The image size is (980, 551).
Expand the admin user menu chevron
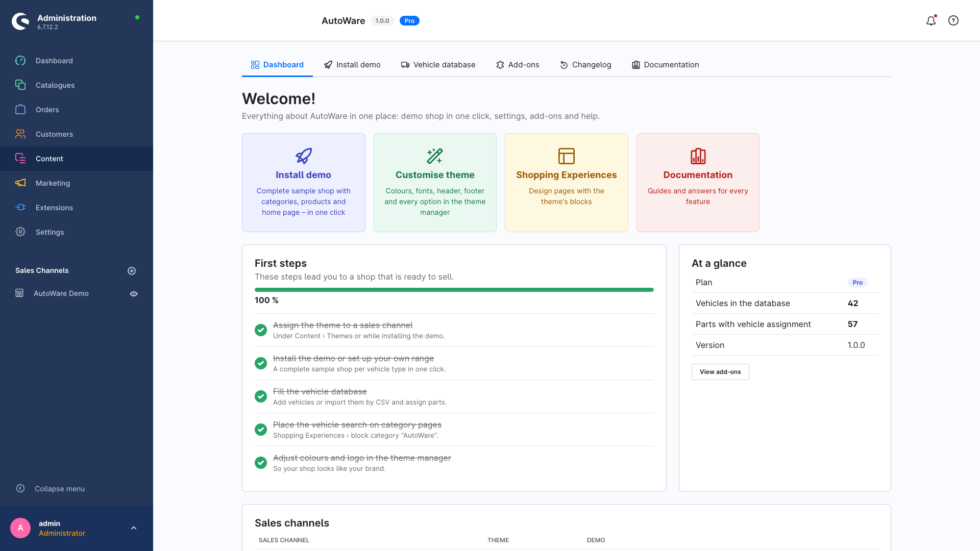(x=134, y=528)
